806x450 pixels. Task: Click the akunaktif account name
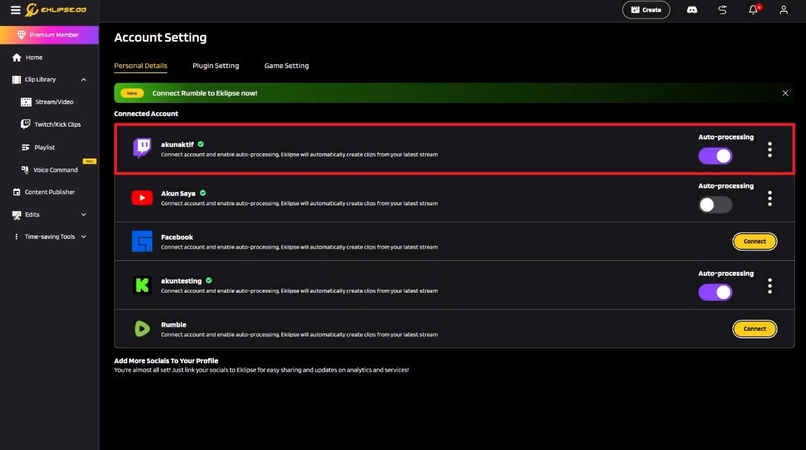pyautogui.click(x=177, y=145)
